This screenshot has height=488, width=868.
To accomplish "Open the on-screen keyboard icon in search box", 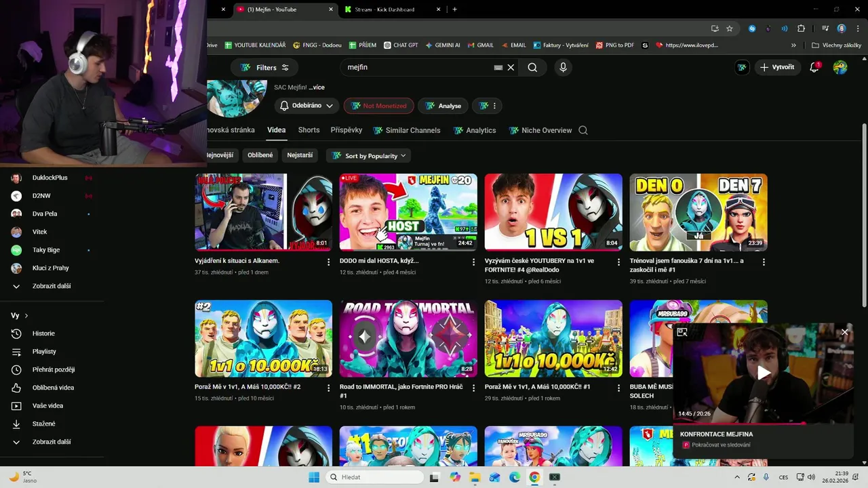I will (498, 67).
